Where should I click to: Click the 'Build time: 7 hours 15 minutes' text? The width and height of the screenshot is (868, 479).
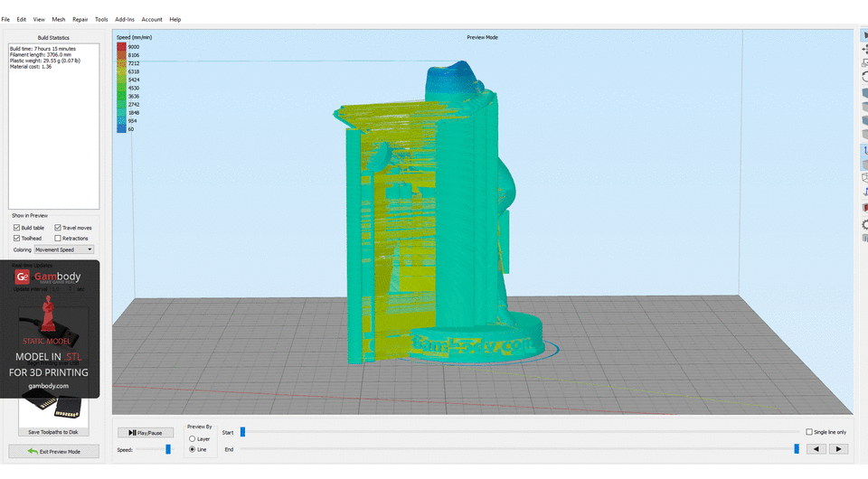coord(42,49)
